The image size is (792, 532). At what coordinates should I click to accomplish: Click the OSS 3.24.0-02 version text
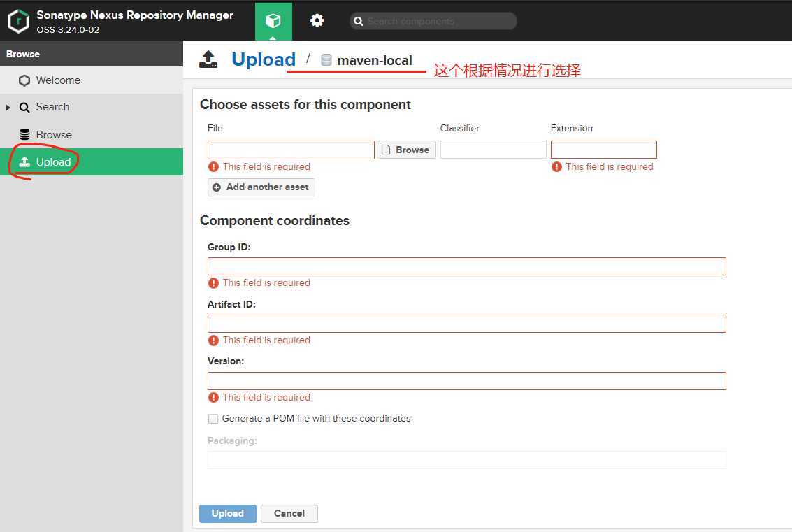[x=68, y=30]
